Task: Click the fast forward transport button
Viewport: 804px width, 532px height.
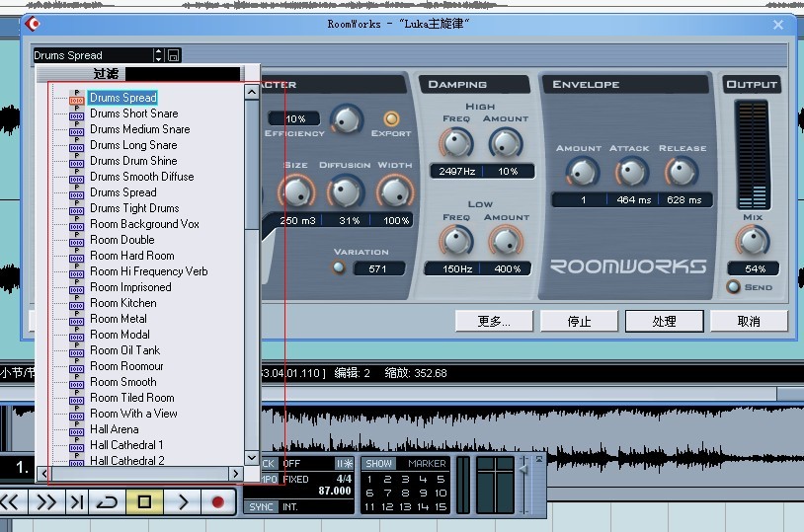Action: [x=46, y=501]
